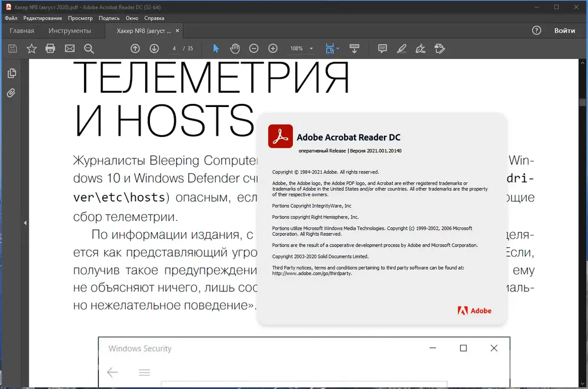The image size is (588, 389).
Task: Send file by email envelope icon
Action: point(70,48)
